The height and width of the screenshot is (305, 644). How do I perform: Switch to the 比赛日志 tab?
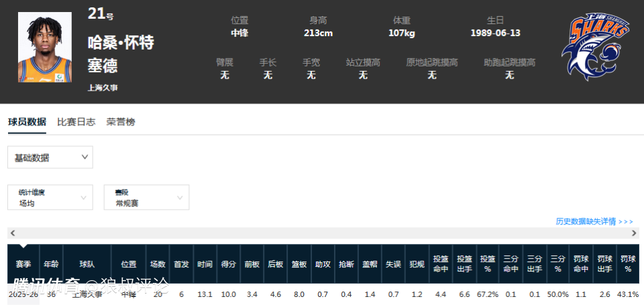point(76,122)
